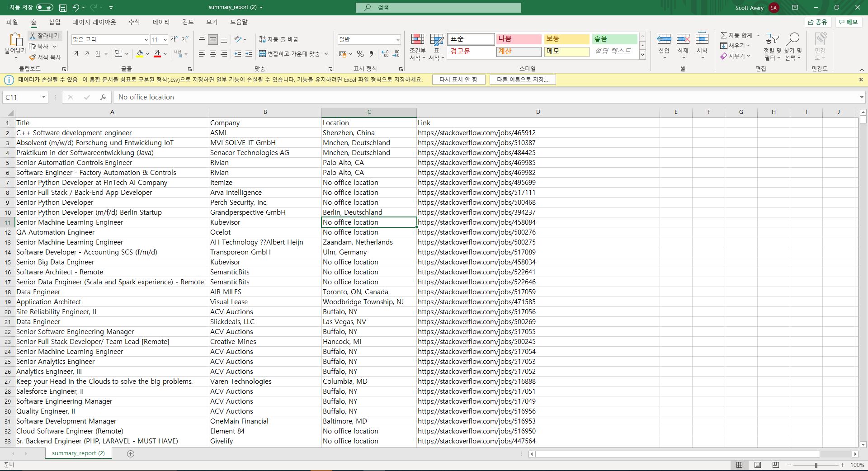Viewport: 868px width, 471px height.
Task: Open Conditional Formatting (조건부 서식)
Action: coord(417,47)
